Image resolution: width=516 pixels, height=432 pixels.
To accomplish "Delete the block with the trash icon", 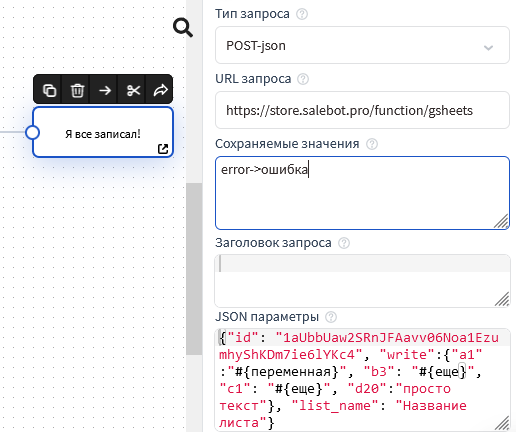I will (77, 90).
